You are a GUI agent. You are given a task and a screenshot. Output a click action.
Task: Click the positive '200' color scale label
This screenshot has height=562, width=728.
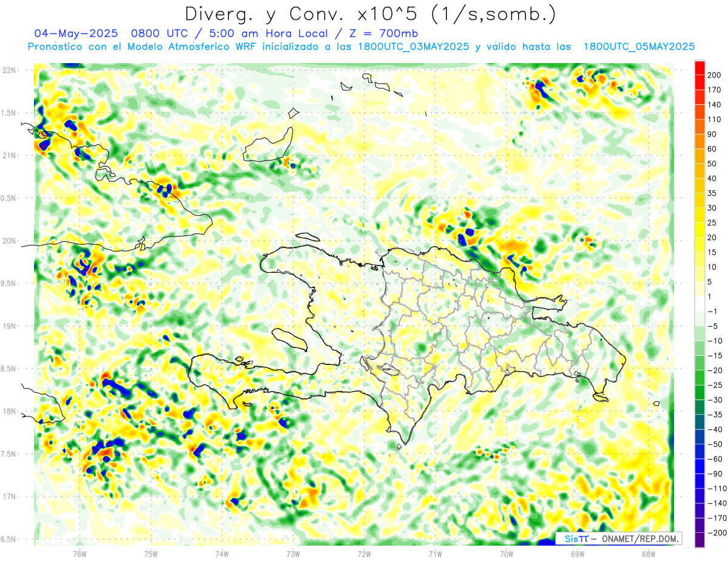click(715, 75)
